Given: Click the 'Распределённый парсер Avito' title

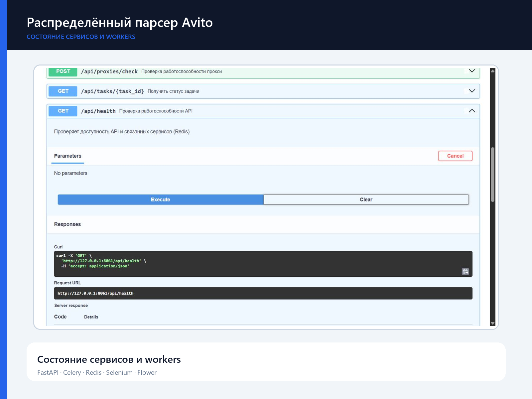Looking at the screenshot, I should (x=120, y=23).
